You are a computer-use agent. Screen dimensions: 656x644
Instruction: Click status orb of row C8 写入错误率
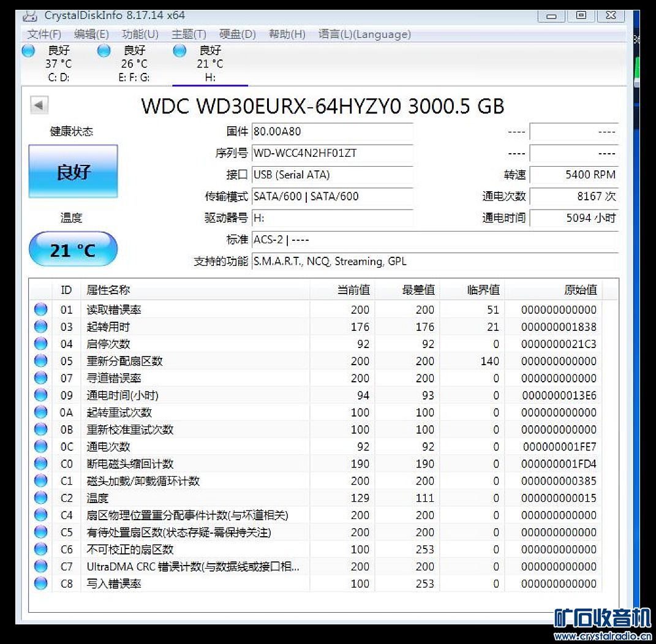click(x=40, y=583)
